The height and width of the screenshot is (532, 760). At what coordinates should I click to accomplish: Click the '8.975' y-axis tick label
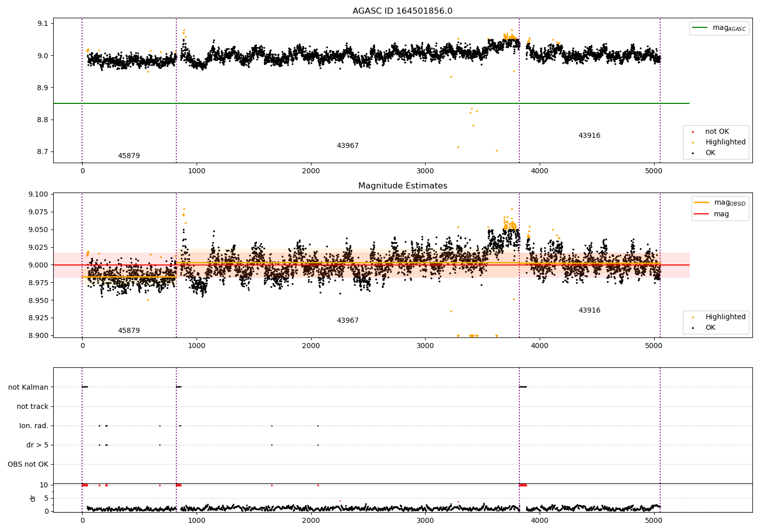click(39, 283)
